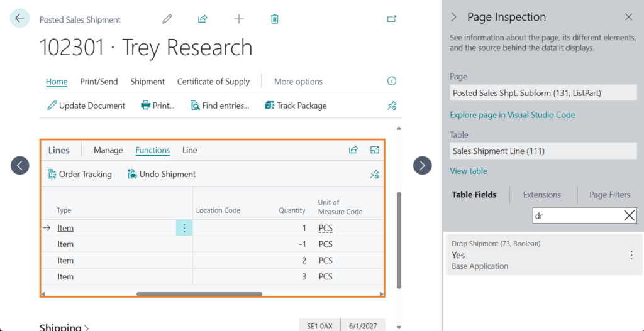Collapse the Page Inspection panel chevron
This screenshot has height=331, width=644.
coord(454,17)
